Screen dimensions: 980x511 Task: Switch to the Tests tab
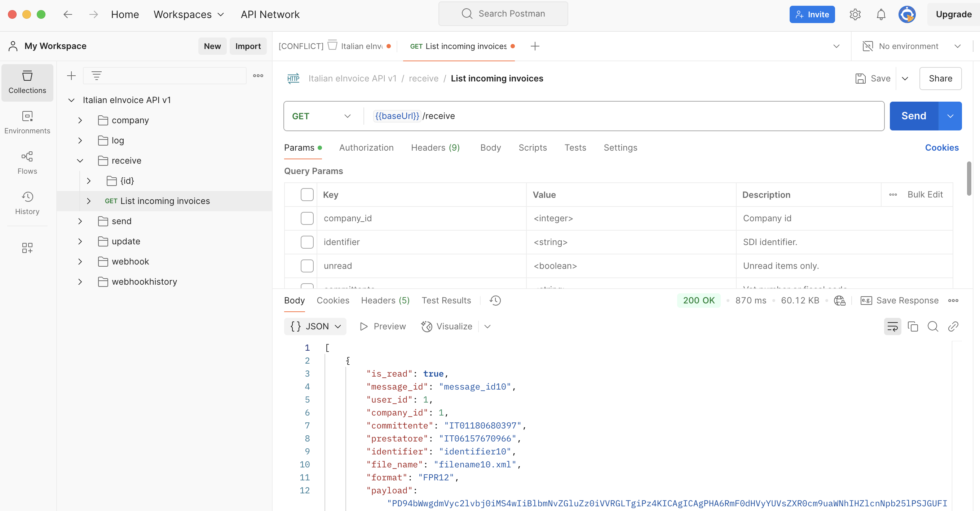point(575,147)
